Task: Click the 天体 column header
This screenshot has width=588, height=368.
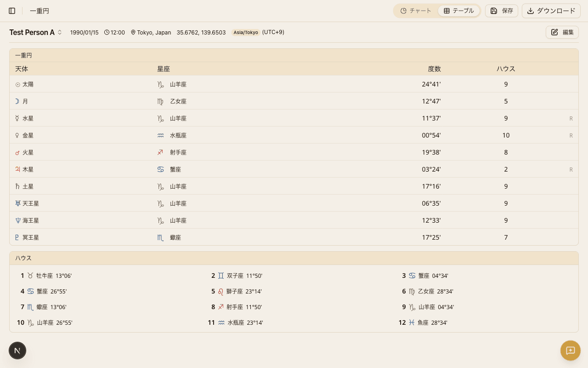Action: point(22,69)
